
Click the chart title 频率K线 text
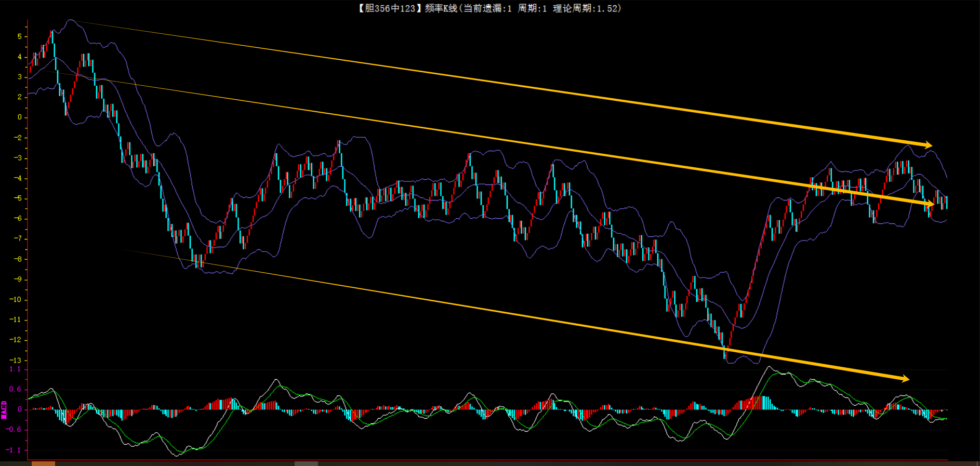pyautogui.click(x=441, y=8)
